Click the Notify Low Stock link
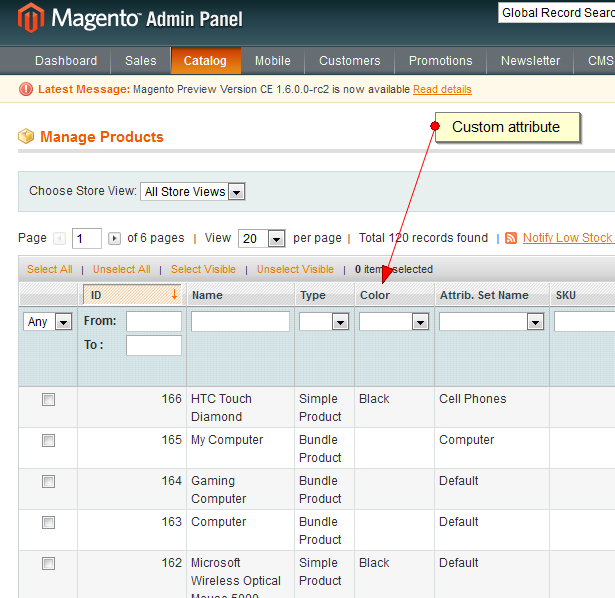 568,238
